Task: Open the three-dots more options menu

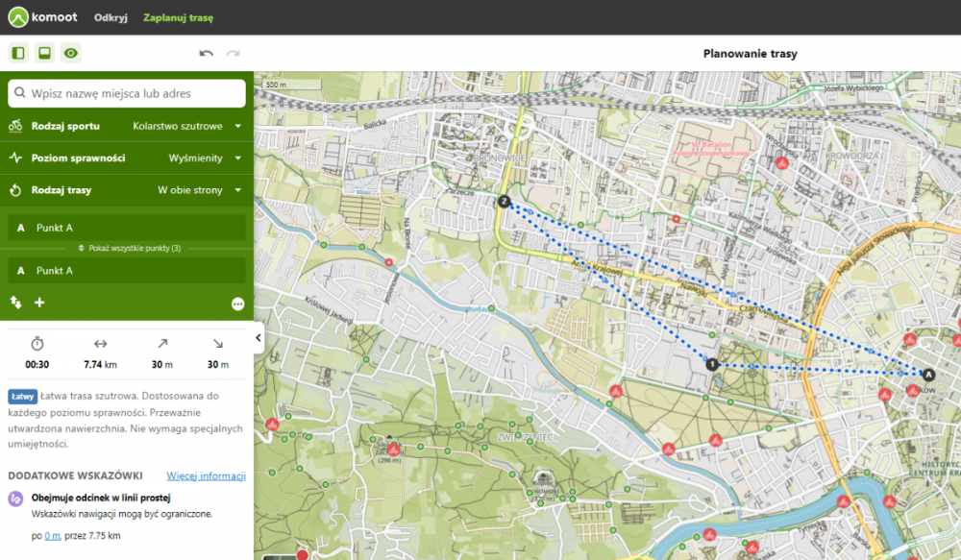Action: pos(237,304)
